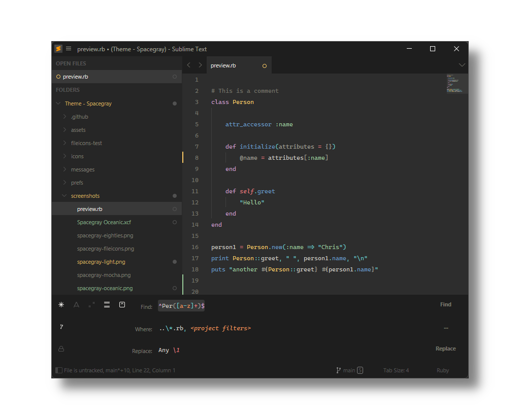The image size is (520, 420).
Task: Open the Where field ellipsis button
Action: pyautogui.click(x=446, y=328)
